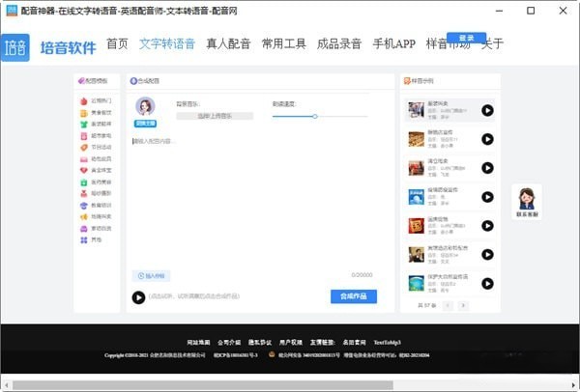Click the 切换主播 button under the avatar
Image resolution: width=580 pixels, height=392 pixels.
(x=146, y=125)
